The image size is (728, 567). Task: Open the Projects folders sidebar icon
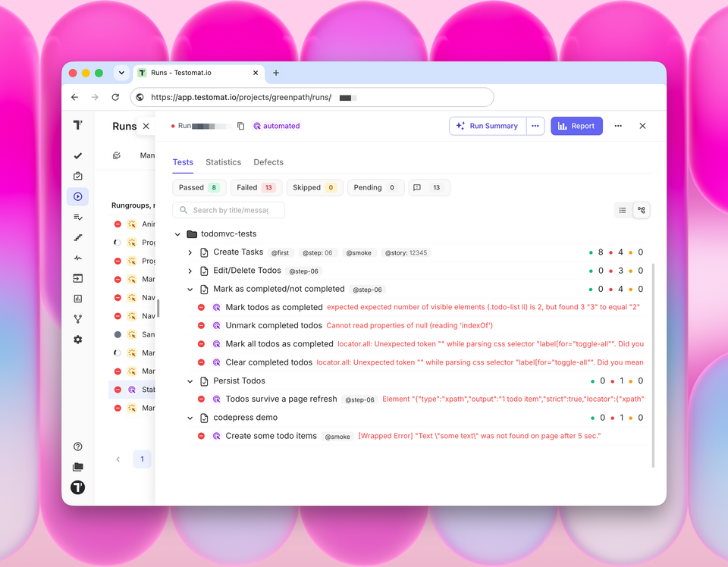77,467
